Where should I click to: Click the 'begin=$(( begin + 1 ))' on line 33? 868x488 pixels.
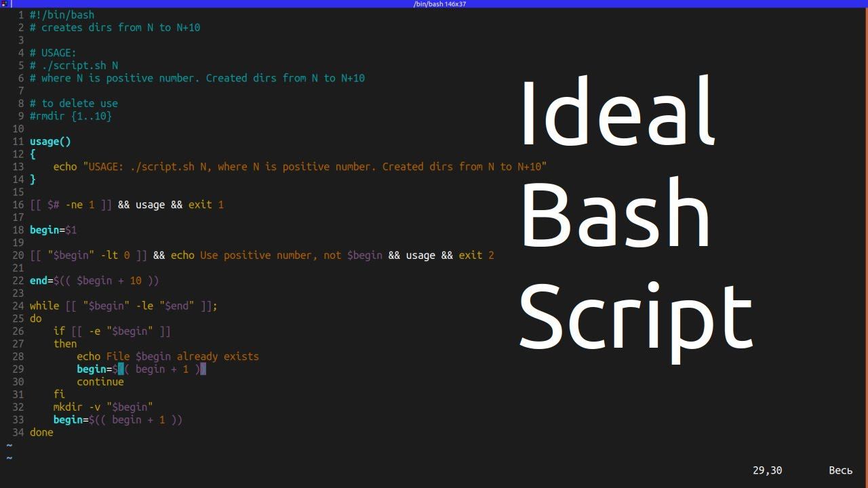118,420
